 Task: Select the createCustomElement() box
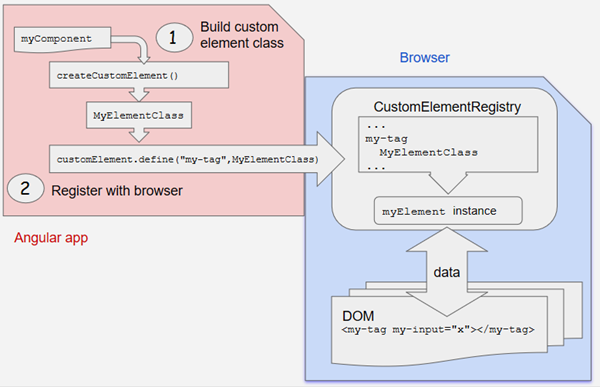(x=139, y=75)
